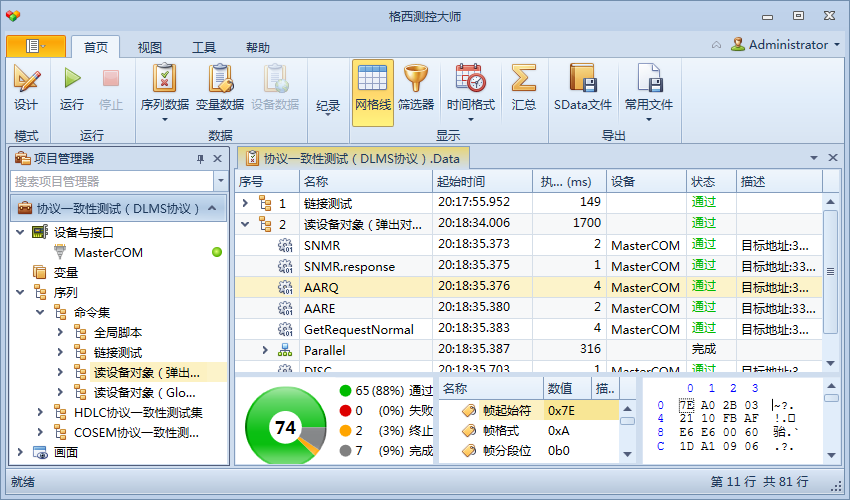Collapse the 命令集 tree node
The width and height of the screenshot is (850, 500).
40,312
